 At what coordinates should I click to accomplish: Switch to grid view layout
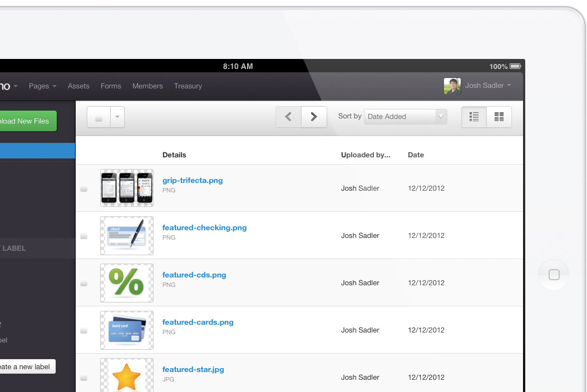click(x=499, y=117)
